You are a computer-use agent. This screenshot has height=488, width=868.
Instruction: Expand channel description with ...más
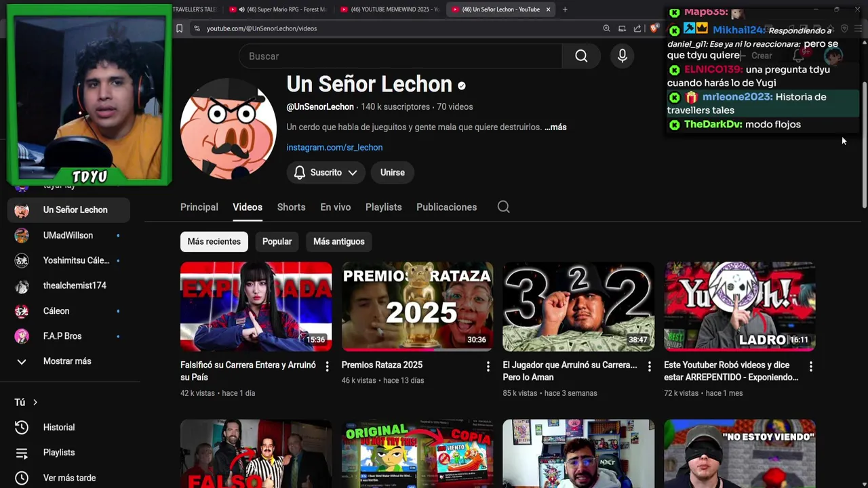[x=555, y=127]
